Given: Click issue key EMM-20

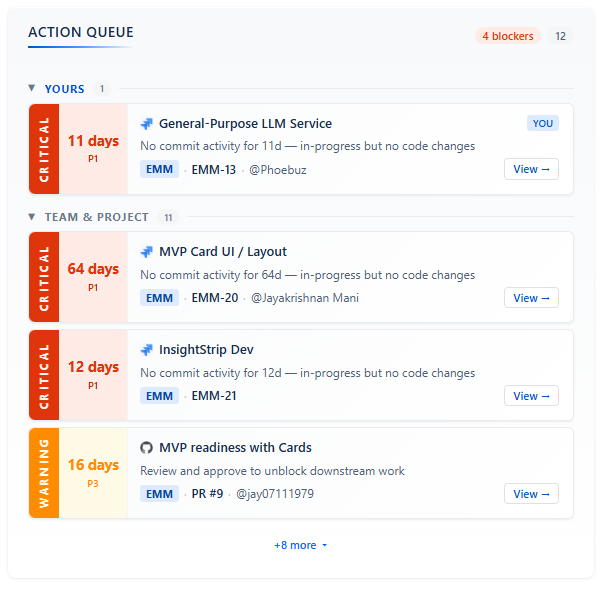Looking at the screenshot, I should point(215,298).
